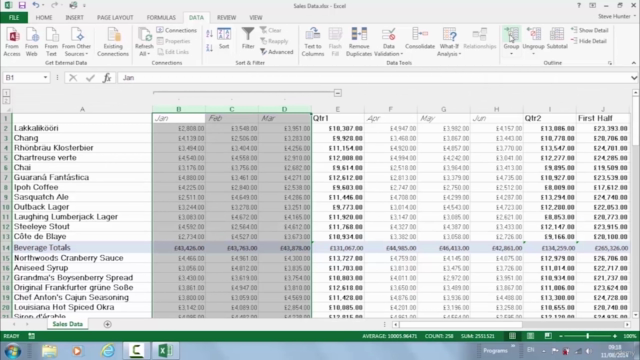
Task: Select the Sales Data sheet tab
Action: coord(67,324)
